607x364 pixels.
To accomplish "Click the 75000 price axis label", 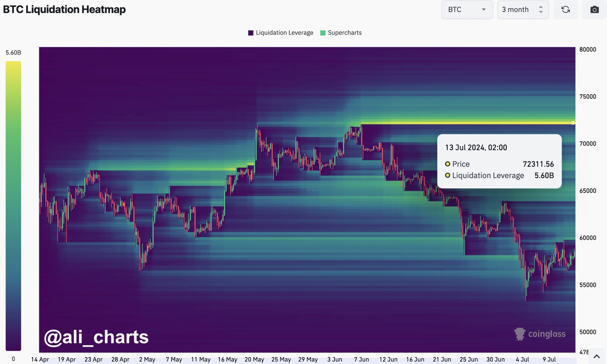I will pos(588,96).
